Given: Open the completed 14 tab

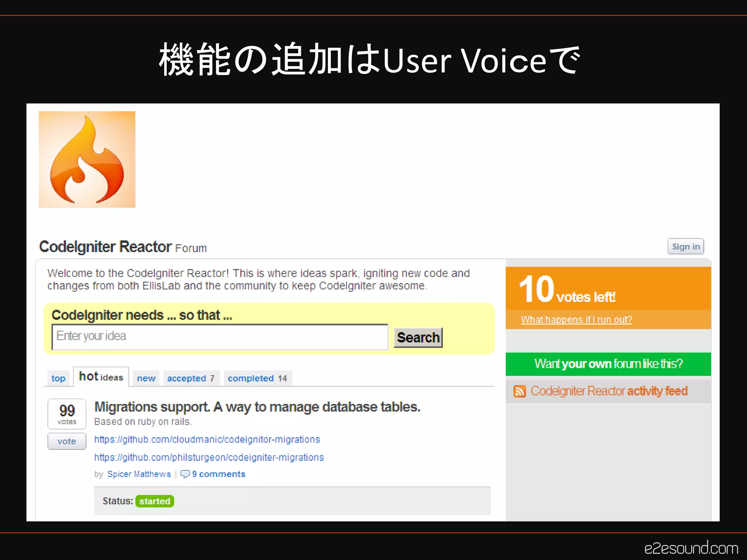Looking at the screenshot, I should [x=258, y=378].
